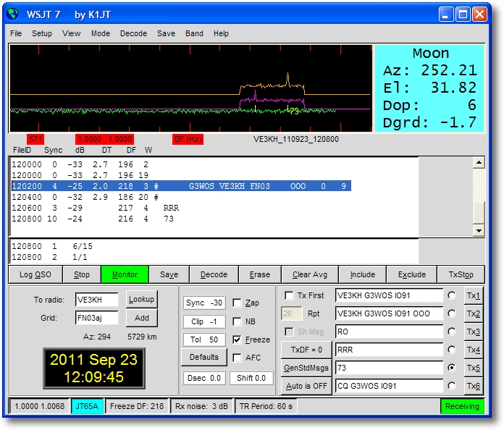Select the Tx4 message radio button
The width and height of the screenshot is (504, 430).
(452, 350)
